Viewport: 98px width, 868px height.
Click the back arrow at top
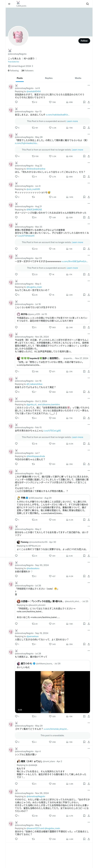click(9, 4)
